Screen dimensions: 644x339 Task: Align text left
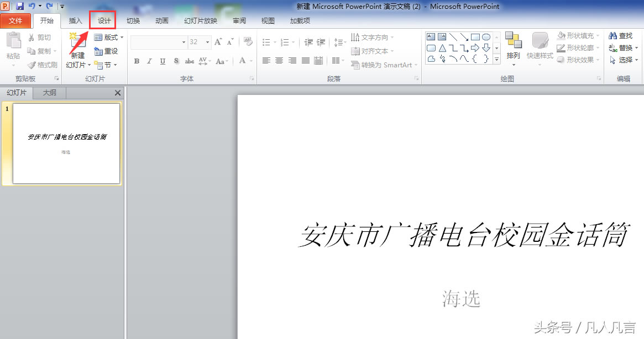[x=266, y=61]
